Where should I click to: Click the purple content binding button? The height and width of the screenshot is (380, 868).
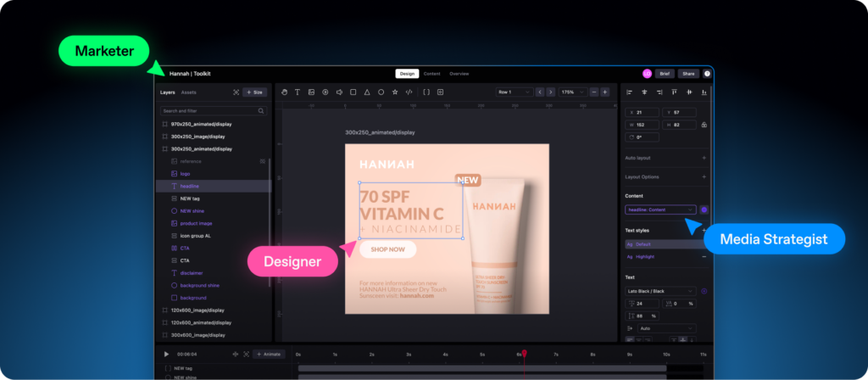click(704, 210)
